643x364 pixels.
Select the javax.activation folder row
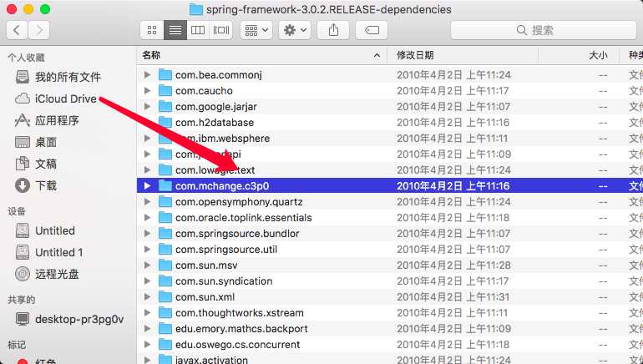pos(390,360)
